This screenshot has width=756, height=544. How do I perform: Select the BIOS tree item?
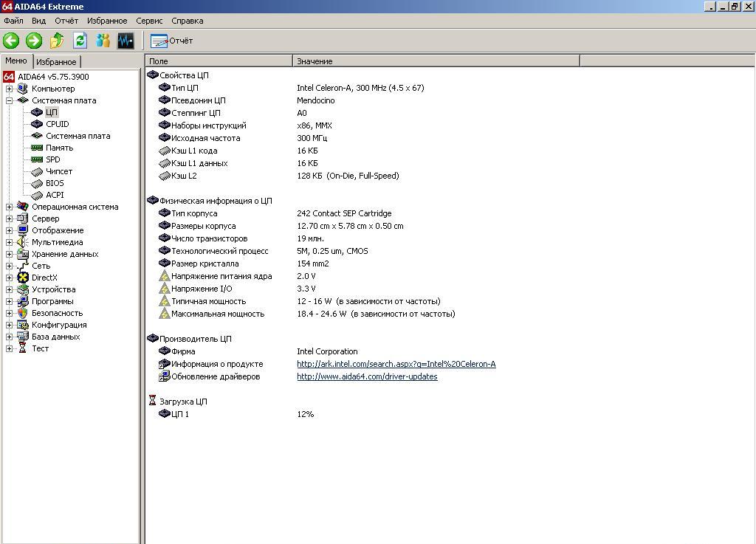[x=55, y=183]
